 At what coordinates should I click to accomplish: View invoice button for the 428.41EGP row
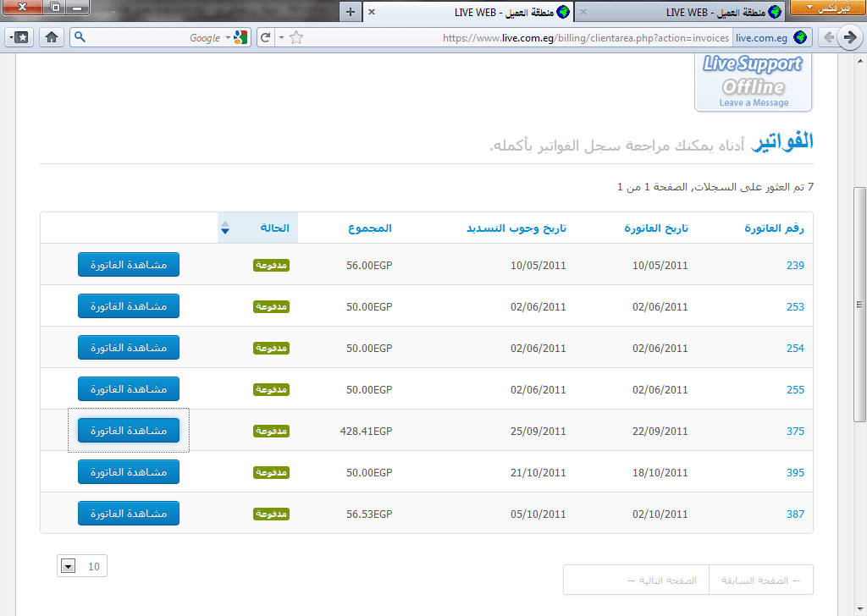129,431
